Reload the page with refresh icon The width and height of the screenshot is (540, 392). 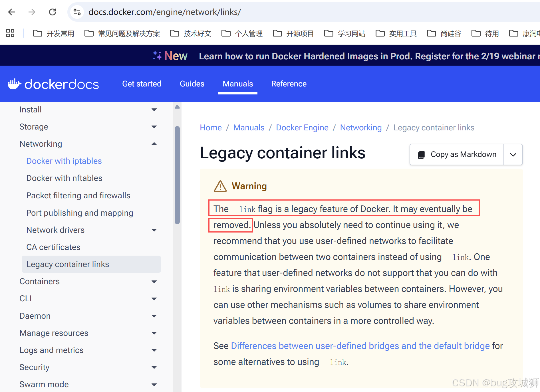coord(53,12)
